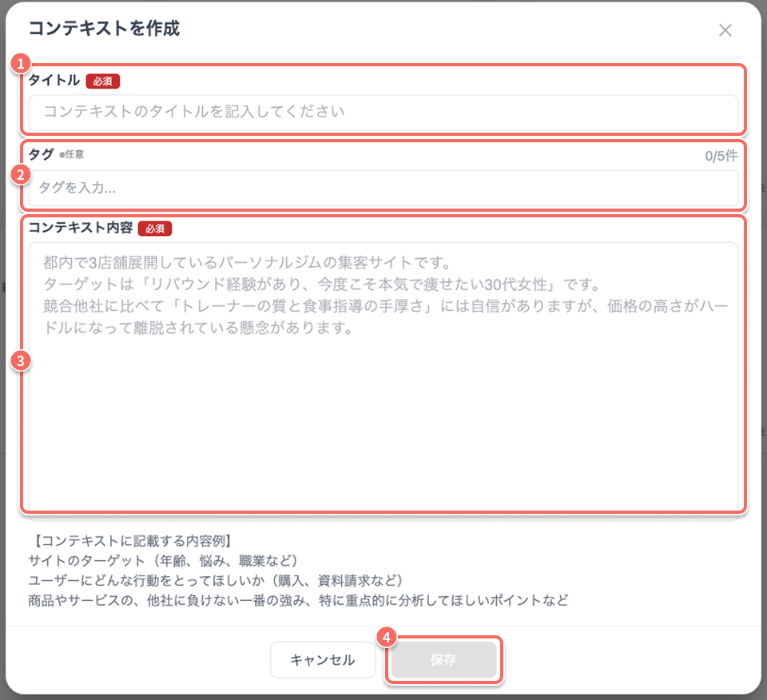Click the 商品やサービスの example line
The image size is (767, 700).
298,600
